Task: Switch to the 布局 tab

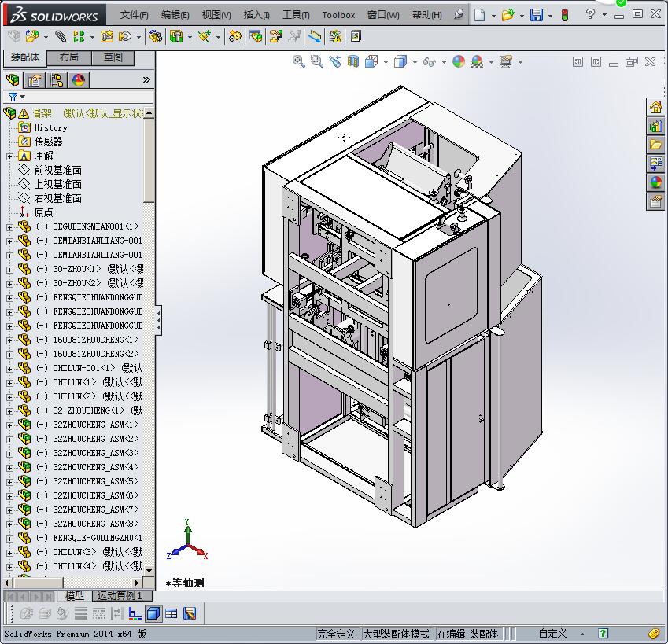Action: click(69, 57)
